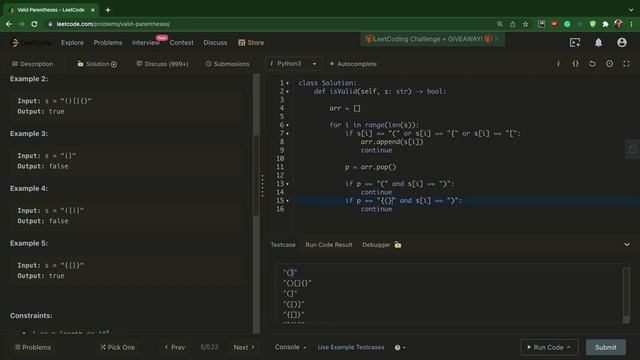Click Pick One random problem
Viewport: 640px width, 360px height.
[118, 347]
